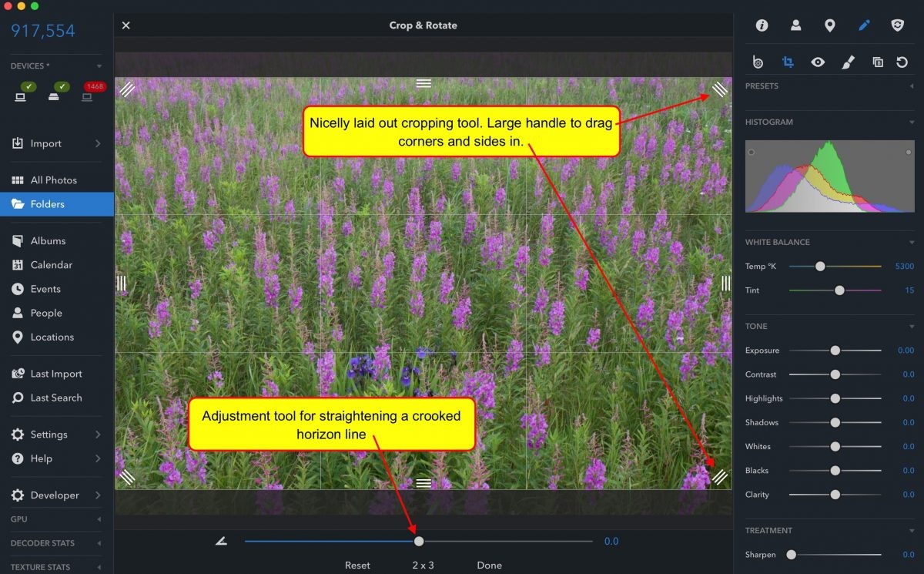Click the laptop device with 1468 badge

(x=85, y=96)
